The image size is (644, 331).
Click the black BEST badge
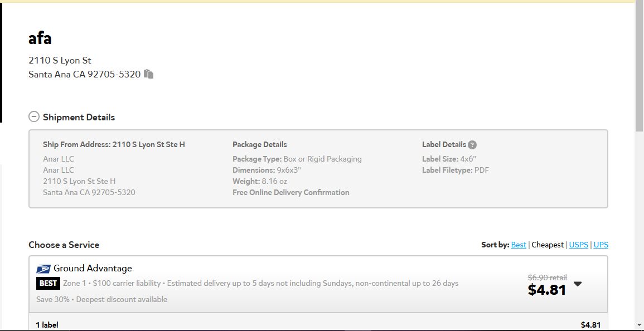point(48,284)
